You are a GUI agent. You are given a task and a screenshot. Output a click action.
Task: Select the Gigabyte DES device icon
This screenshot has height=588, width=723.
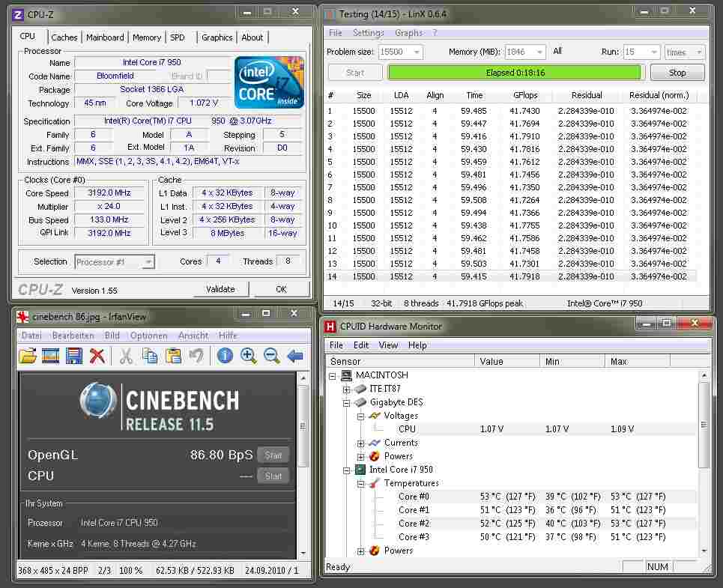360,402
